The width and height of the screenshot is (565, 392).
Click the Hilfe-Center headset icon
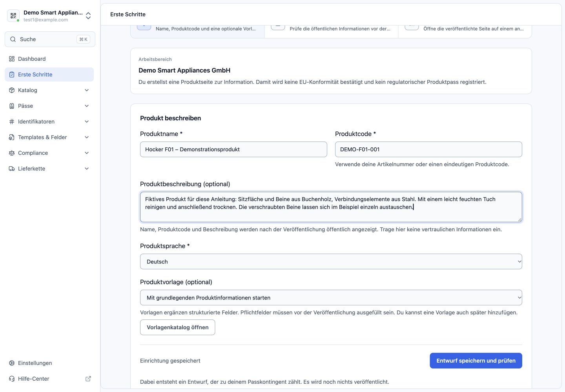[12, 379]
